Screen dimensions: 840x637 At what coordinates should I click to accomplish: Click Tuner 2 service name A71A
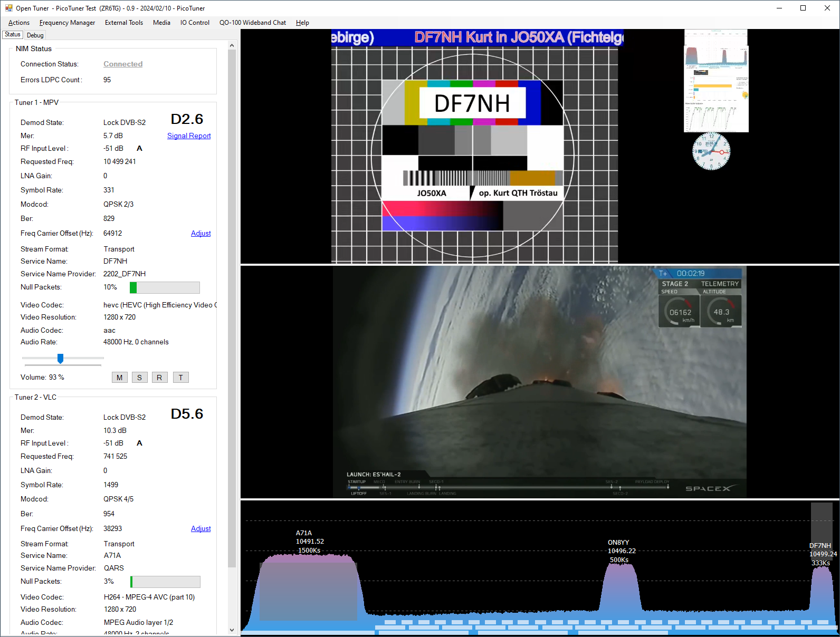(112, 555)
